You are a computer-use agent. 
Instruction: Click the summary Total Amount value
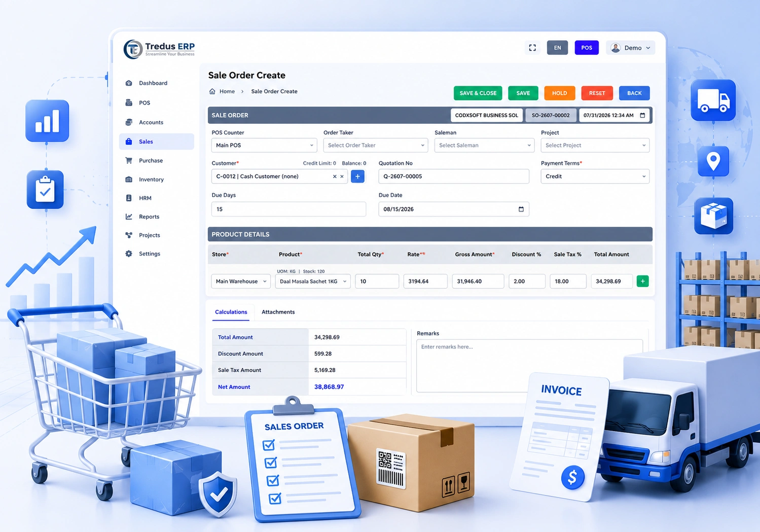(x=327, y=337)
